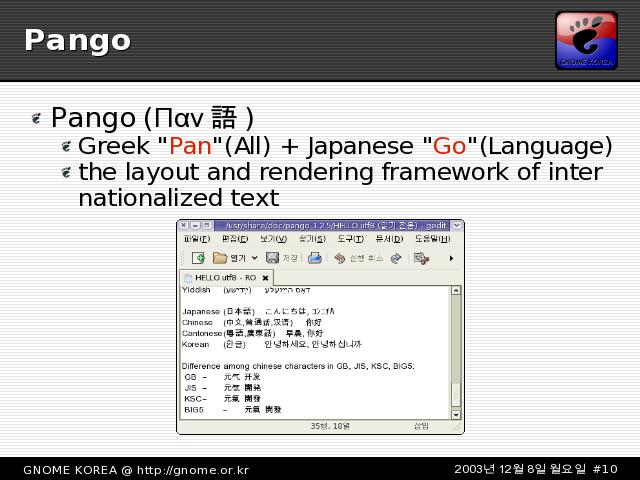The height and width of the screenshot is (480, 640).
Task: Expand the toolbar overflow arrow
Action: click(450, 258)
